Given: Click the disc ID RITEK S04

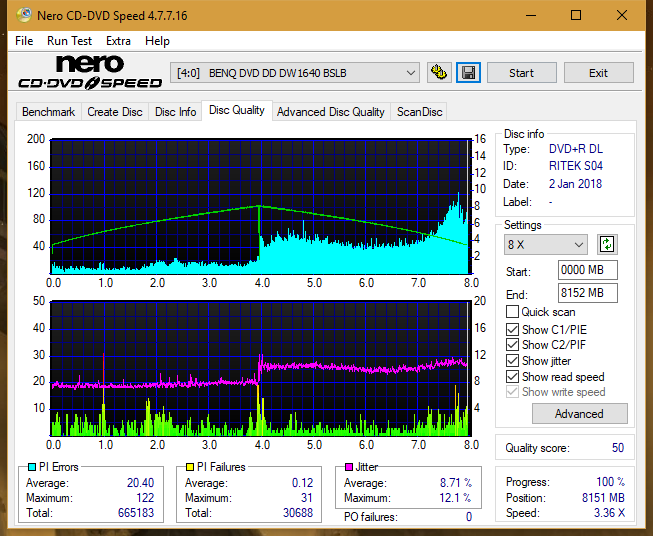Looking at the screenshot, I should [x=576, y=166].
